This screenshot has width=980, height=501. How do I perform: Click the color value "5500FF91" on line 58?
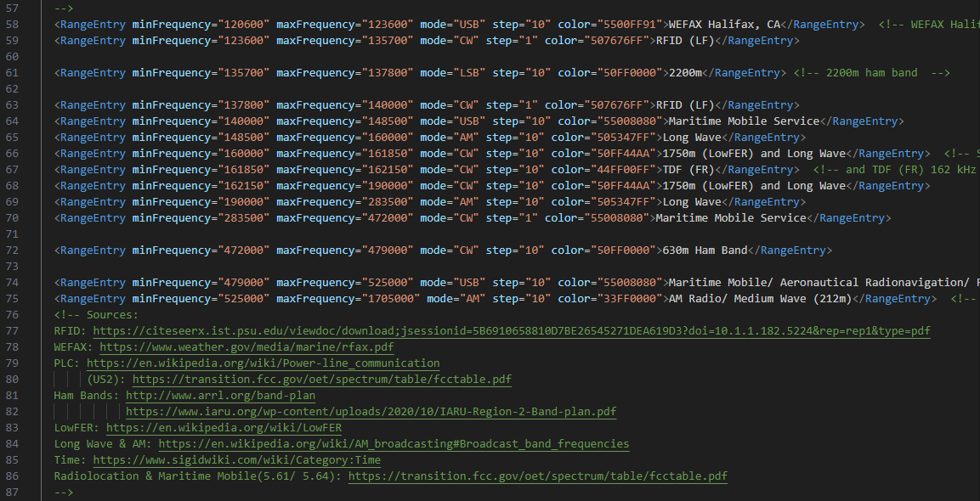629,25
